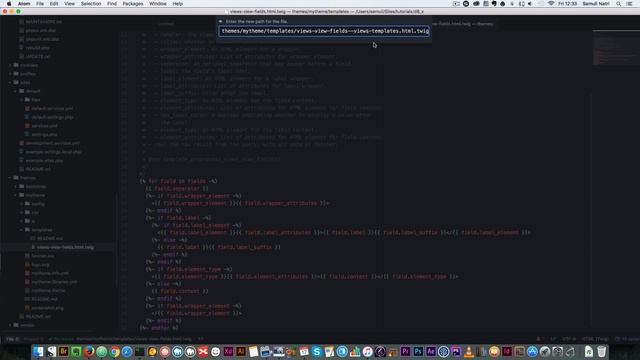Open Finder from the Dock
This screenshot has height=360, width=640.
[38, 351]
